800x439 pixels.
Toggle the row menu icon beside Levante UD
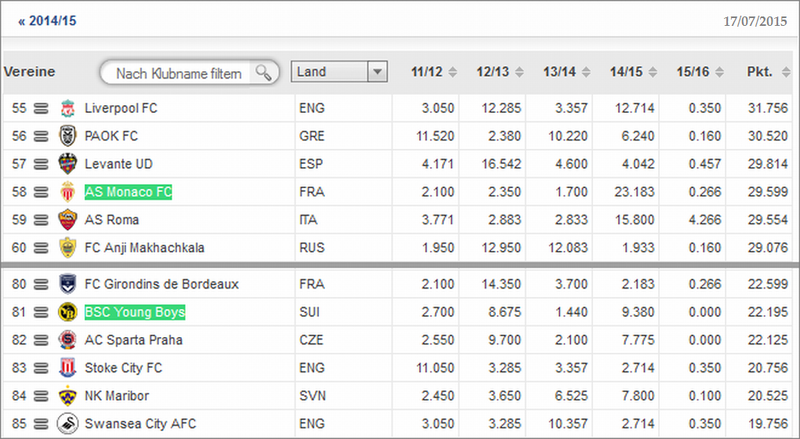pyautogui.click(x=41, y=164)
